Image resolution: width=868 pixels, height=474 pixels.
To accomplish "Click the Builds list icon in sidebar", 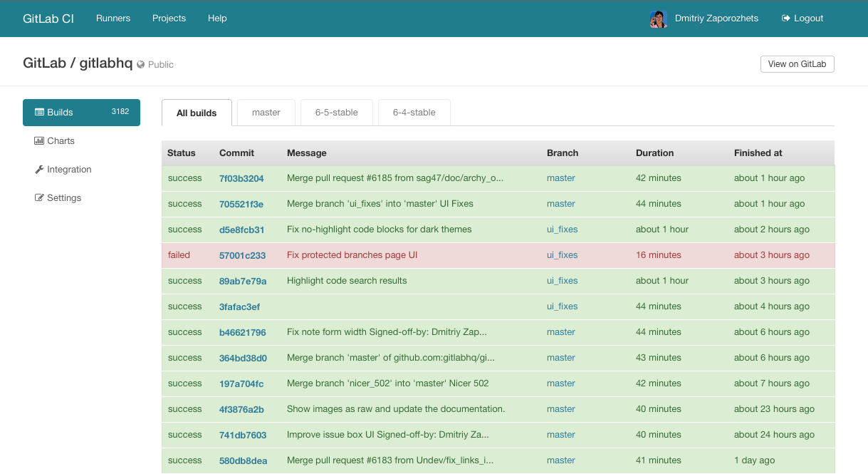I will coord(40,113).
